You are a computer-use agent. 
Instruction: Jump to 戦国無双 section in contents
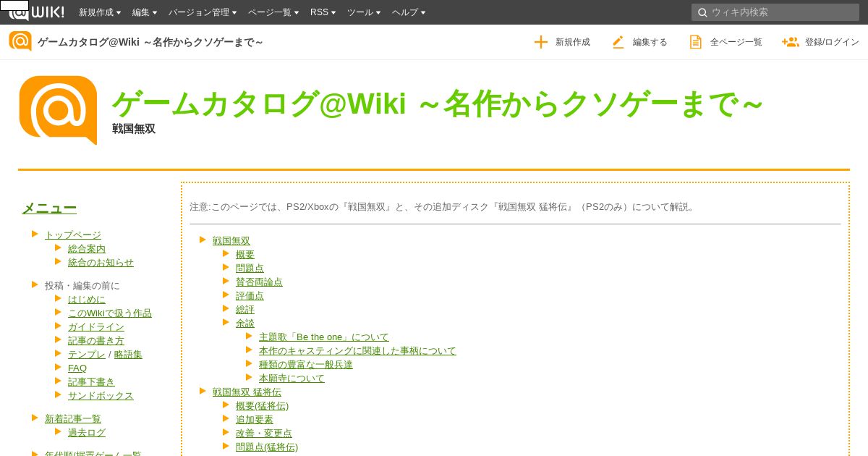pos(231,240)
